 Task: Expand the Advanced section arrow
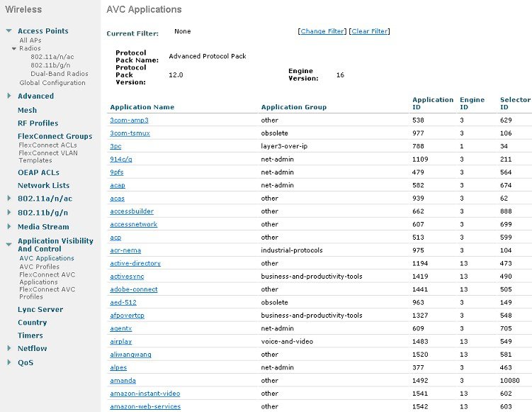click(9, 96)
